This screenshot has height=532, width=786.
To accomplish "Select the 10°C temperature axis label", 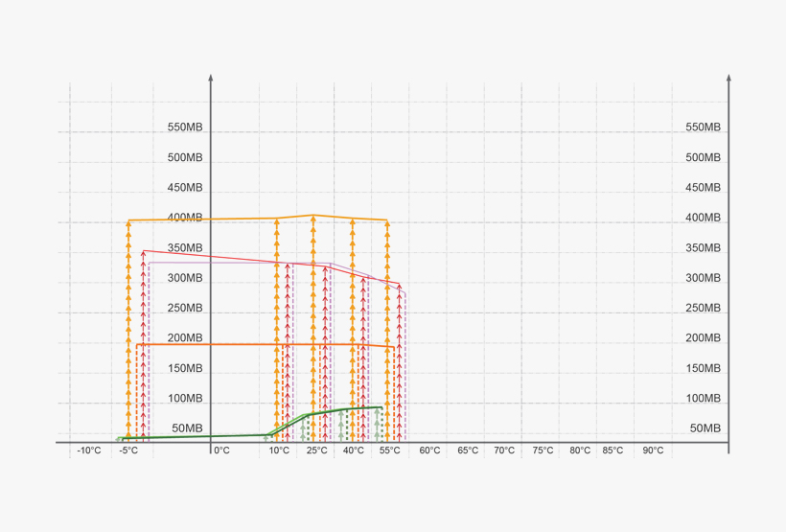I will (279, 451).
